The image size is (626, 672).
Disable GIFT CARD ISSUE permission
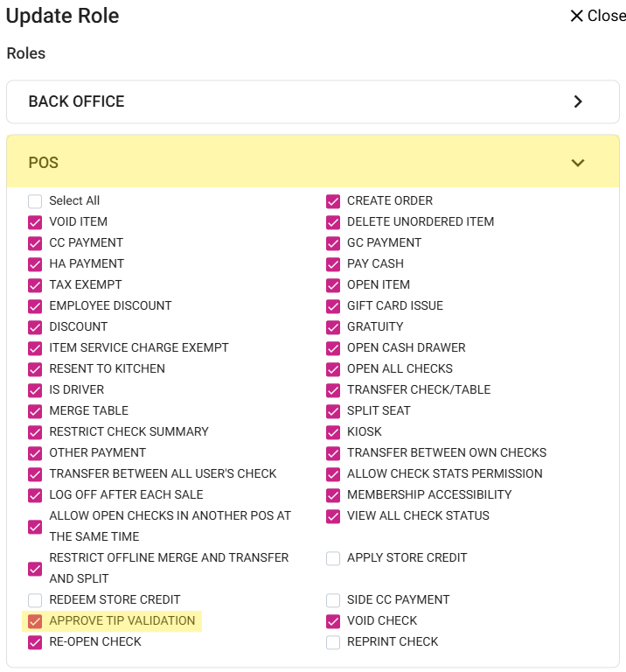coord(333,306)
